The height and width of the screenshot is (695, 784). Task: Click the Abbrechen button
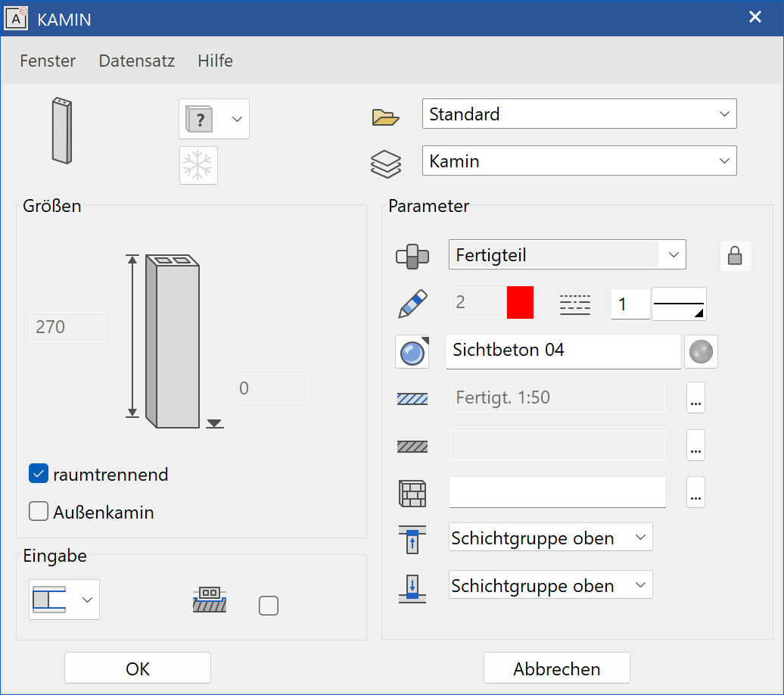click(x=556, y=669)
